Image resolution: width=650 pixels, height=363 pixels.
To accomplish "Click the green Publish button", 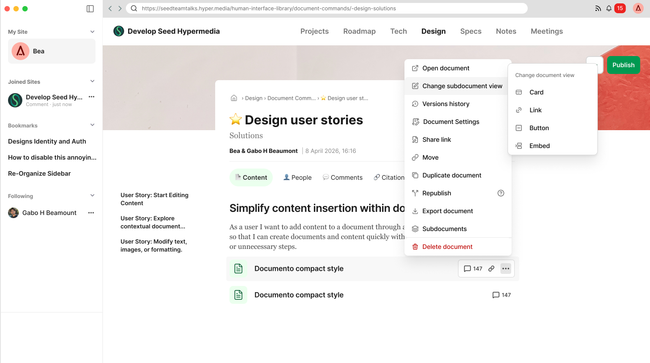I will [x=623, y=65].
